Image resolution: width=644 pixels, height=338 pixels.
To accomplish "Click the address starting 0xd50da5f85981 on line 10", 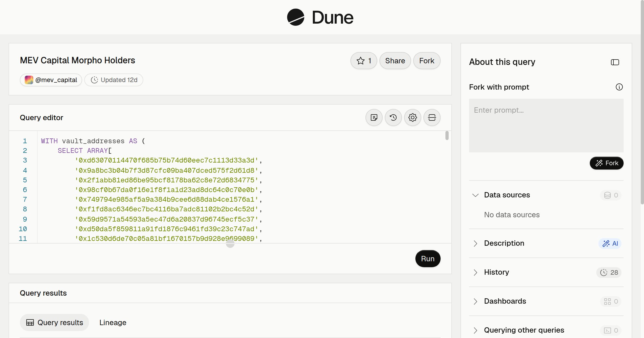I will pos(166,229).
